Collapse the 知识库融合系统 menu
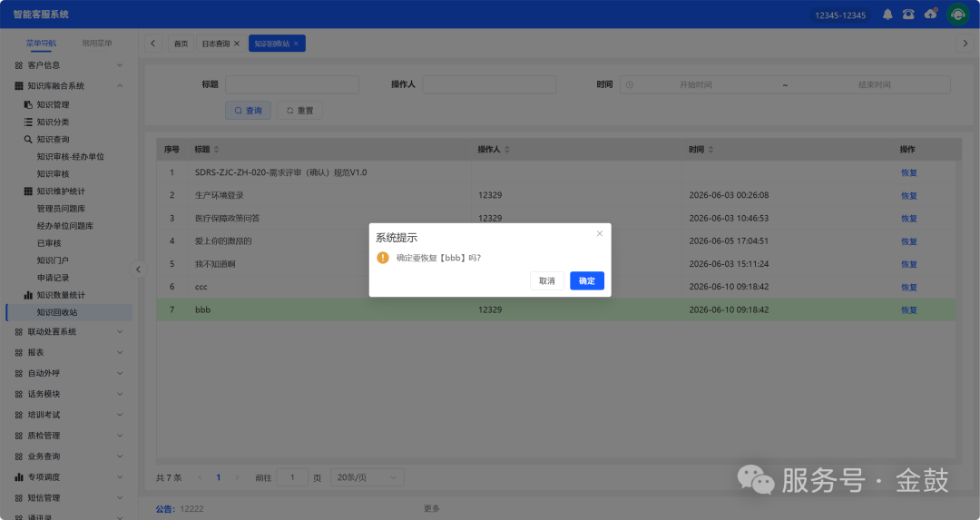Image resolution: width=980 pixels, height=520 pixels. (69, 85)
